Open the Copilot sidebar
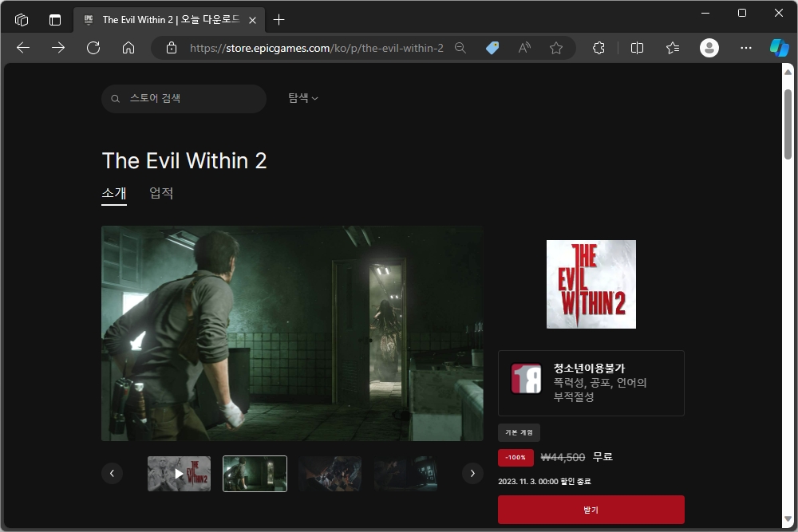 pyautogui.click(x=779, y=48)
